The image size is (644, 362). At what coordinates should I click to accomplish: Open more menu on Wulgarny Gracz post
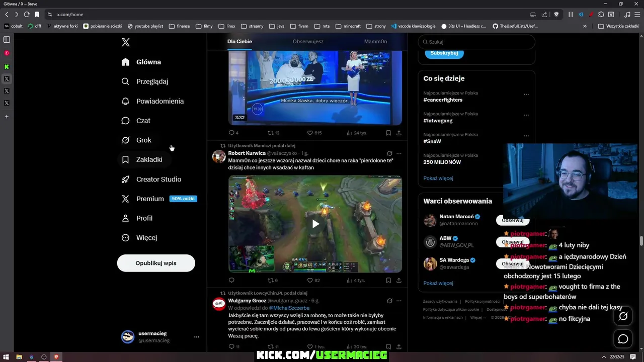[399, 301]
